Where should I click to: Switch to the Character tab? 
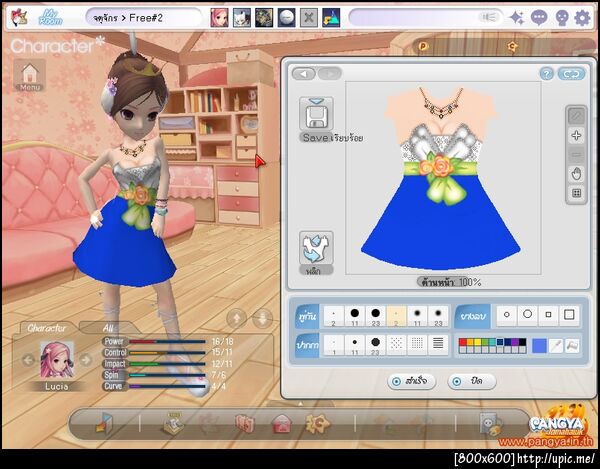click(47, 328)
